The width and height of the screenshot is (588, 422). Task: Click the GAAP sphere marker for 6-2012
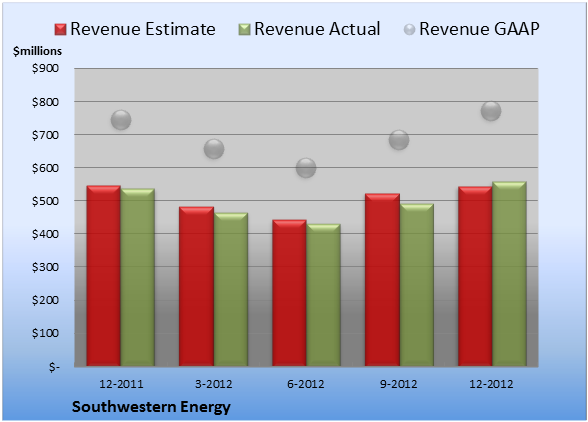coord(306,168)
